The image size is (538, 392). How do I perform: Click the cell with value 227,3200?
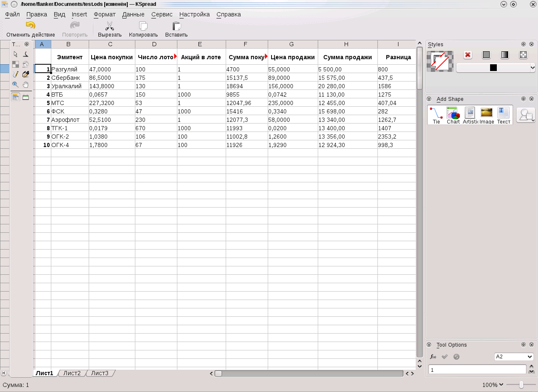tap(112, 103)
